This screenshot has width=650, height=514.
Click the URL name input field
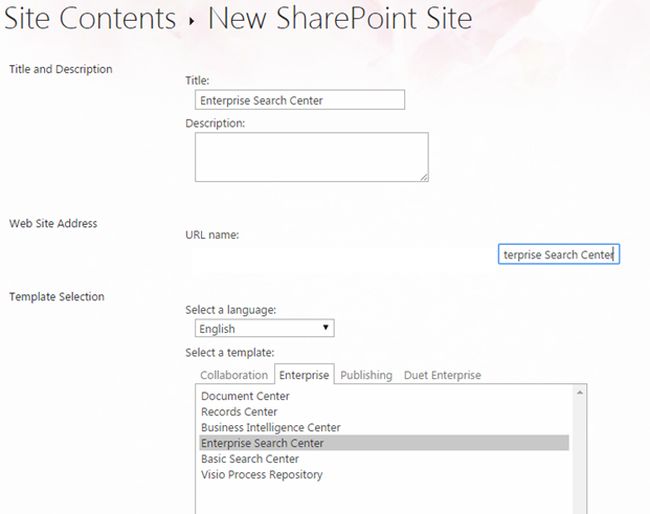[x=559, y=254]
